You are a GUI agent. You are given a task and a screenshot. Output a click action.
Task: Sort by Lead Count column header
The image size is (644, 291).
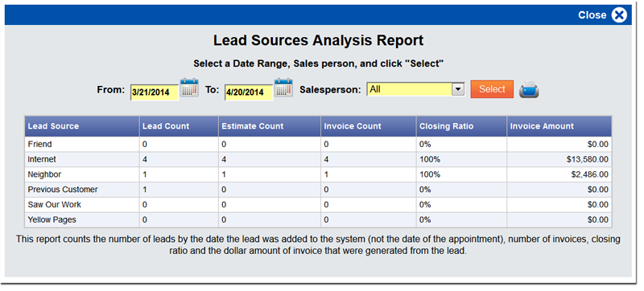point(179,126)
